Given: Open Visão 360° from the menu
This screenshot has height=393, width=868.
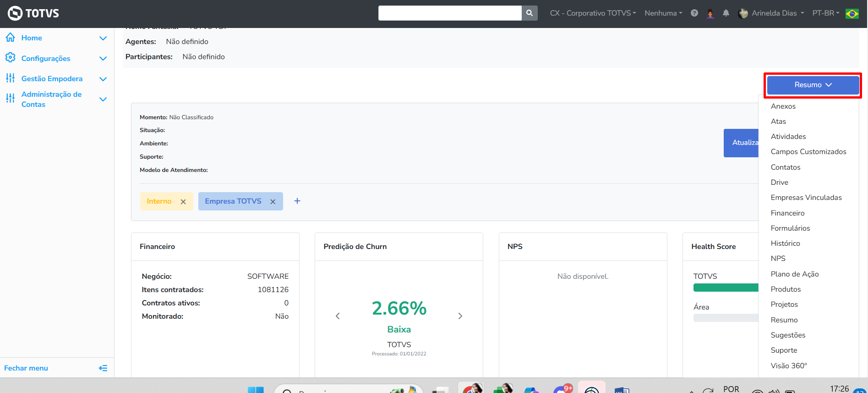Looking at the screenshot, I should tap(789, 366).
